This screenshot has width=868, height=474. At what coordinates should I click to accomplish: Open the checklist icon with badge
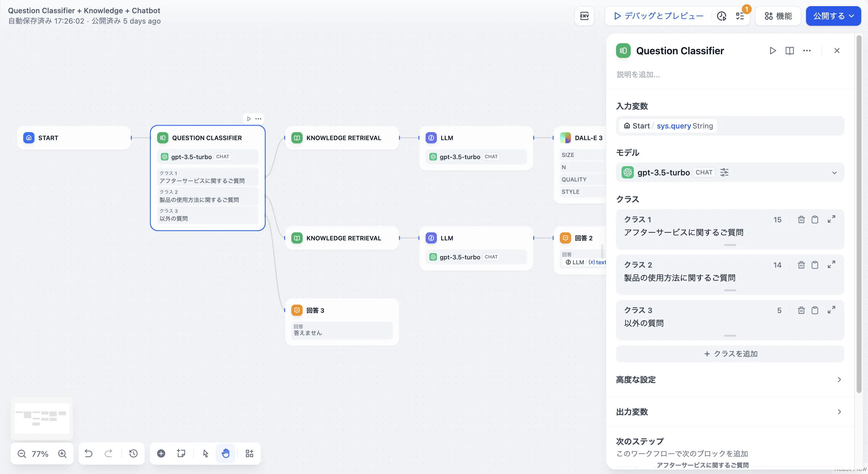pos(740,16)
